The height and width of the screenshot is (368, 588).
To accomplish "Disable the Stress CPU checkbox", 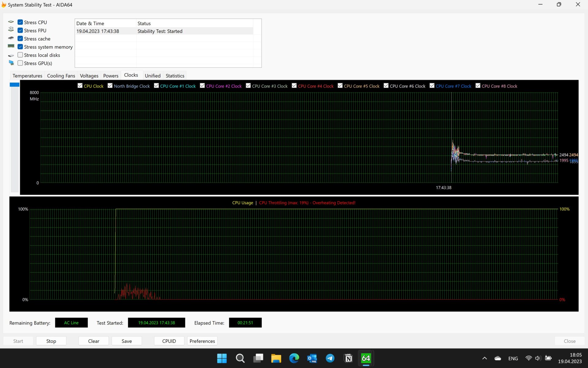I will [20, 22].
